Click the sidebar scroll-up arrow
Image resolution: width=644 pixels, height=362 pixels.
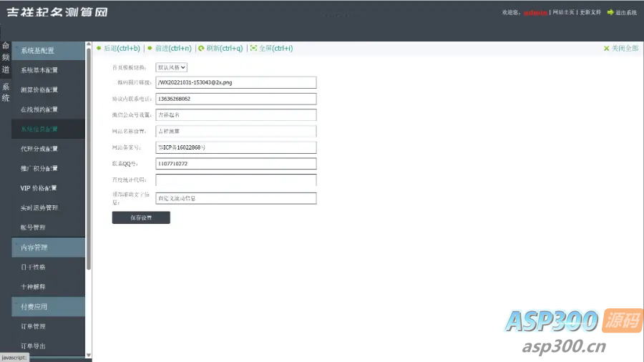click(89, 44)
